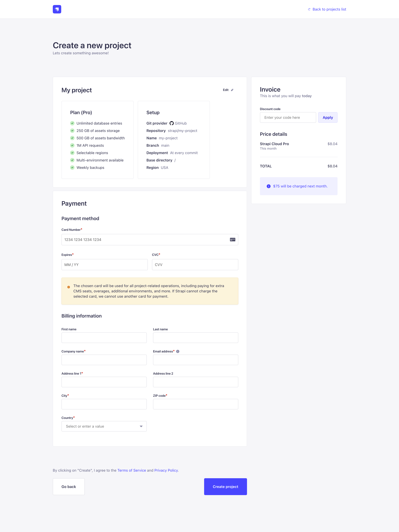The image size is (399, 532).
Task: Focus the discount code entry field
Action: pyautogui.click(x=288, y=117)
